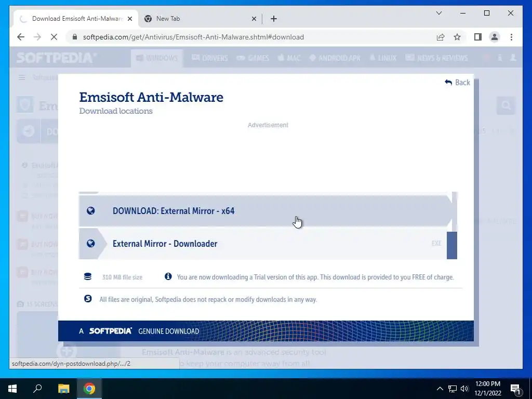
Task: Open the Chrome profile avatar
Action: click(x=495, y=37)
